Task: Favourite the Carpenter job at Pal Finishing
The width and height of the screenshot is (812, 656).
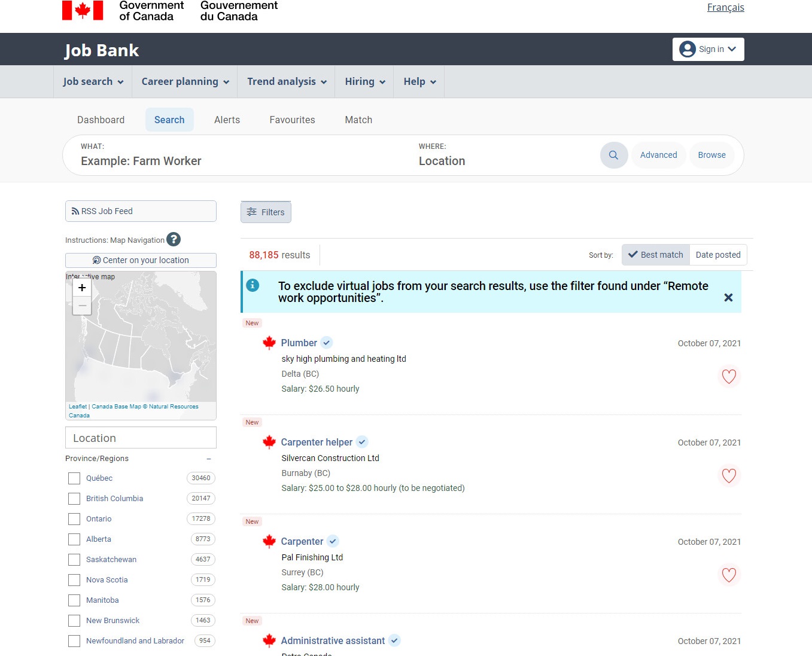Action: (x=728, y=575)
